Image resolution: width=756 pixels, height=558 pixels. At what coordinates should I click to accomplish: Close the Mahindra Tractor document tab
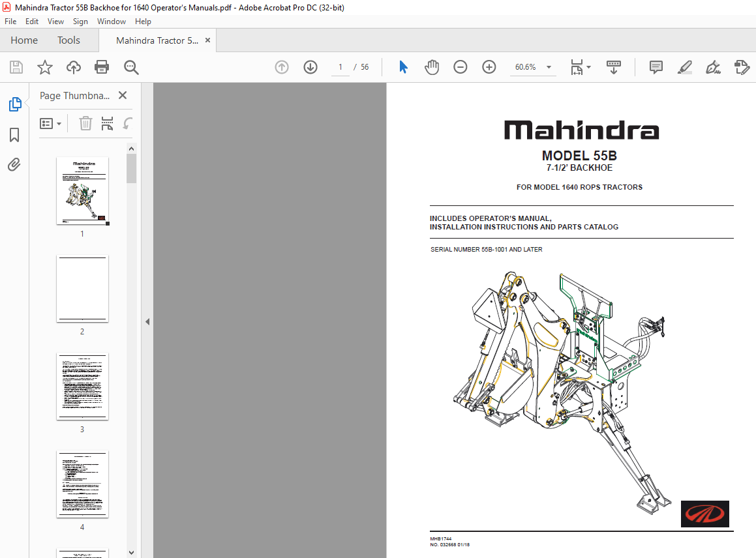pos(208,40)
